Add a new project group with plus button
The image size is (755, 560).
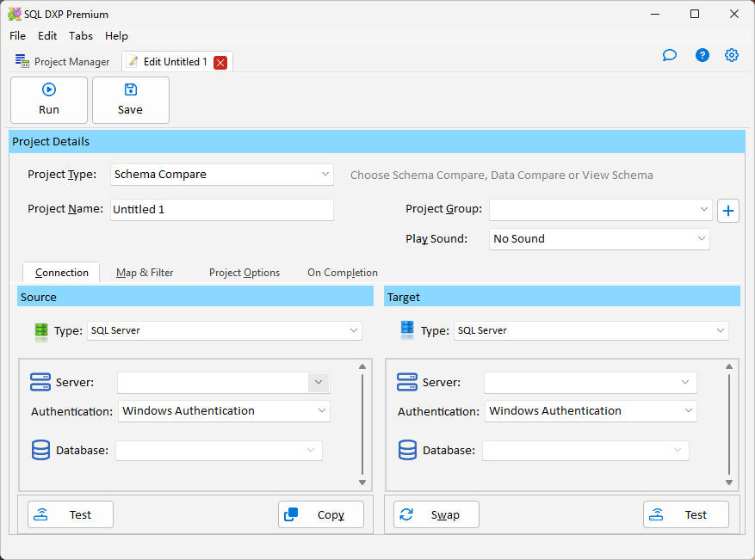pyautogui.click(x=728, y=211)
